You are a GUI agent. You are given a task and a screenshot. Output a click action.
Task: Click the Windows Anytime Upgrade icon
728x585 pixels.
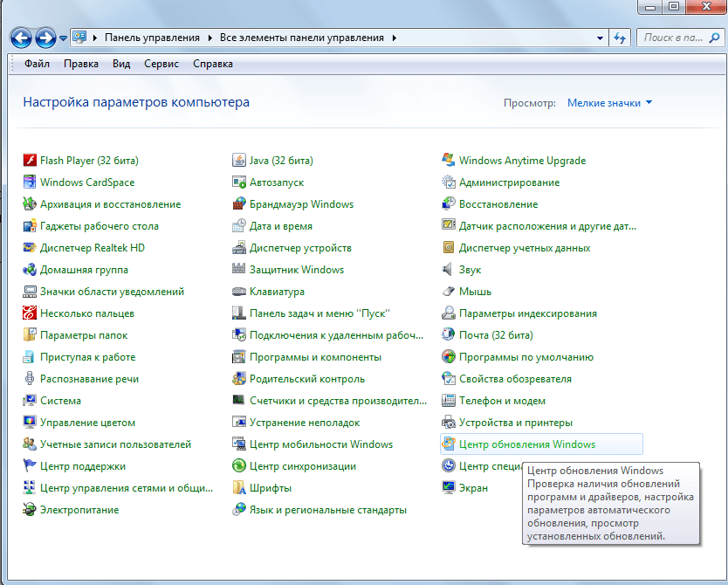click(x=448, y=160)
